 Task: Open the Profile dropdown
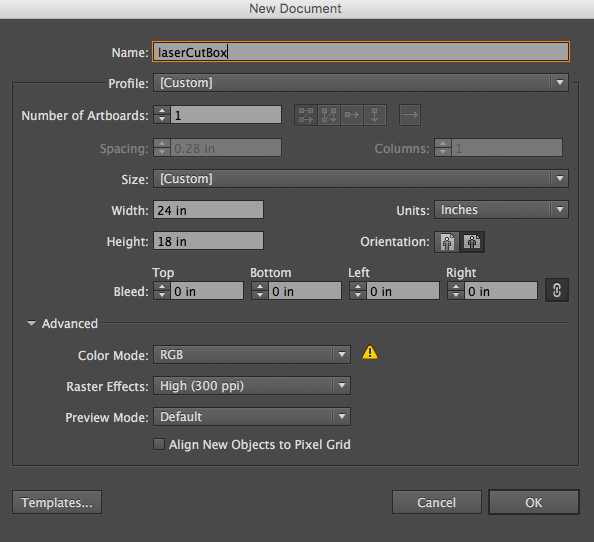tap(361, 83)
